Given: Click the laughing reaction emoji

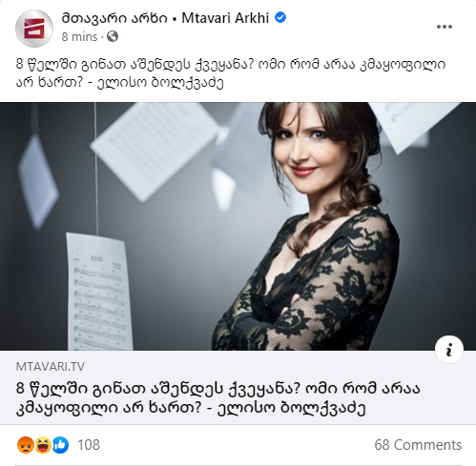Looking at the screenshot, I should point(43,445).
